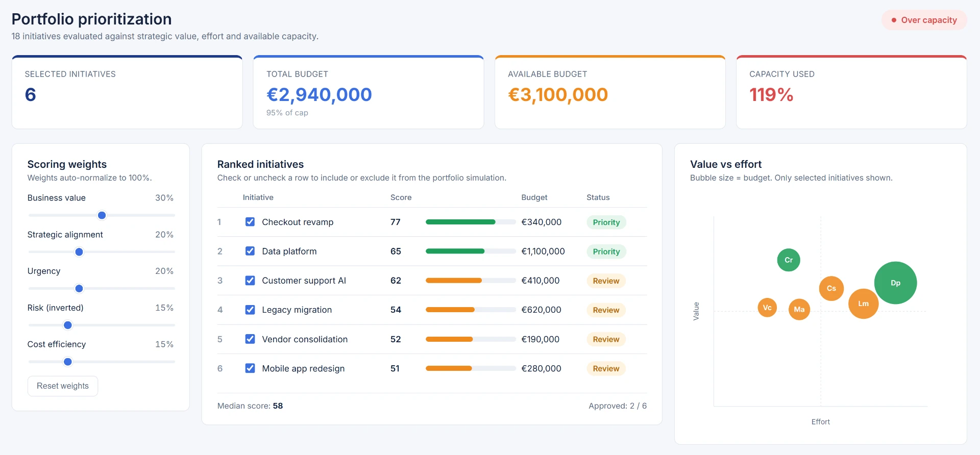Click the Urgency slider handle

(x=79, y=289)
